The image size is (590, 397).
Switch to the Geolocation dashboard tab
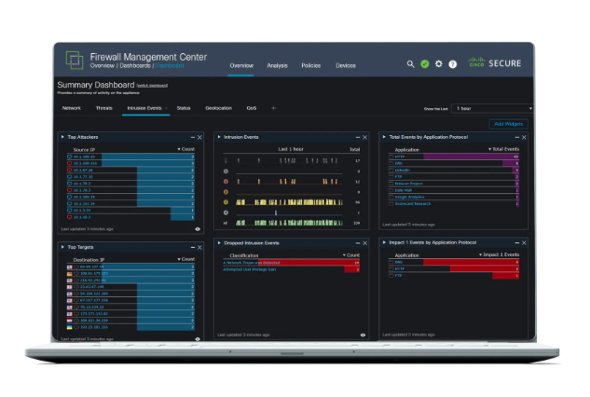point(218,108)
